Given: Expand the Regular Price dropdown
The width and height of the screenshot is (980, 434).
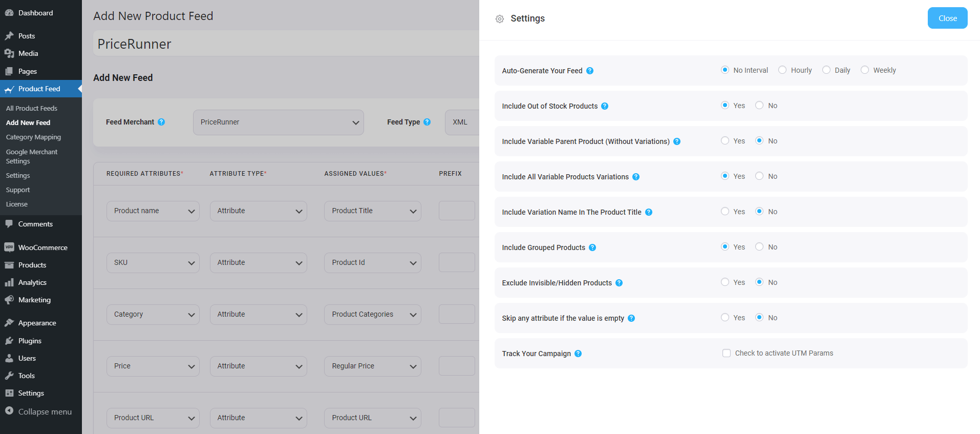Looking at the screenshot, I should coord(372,366).
